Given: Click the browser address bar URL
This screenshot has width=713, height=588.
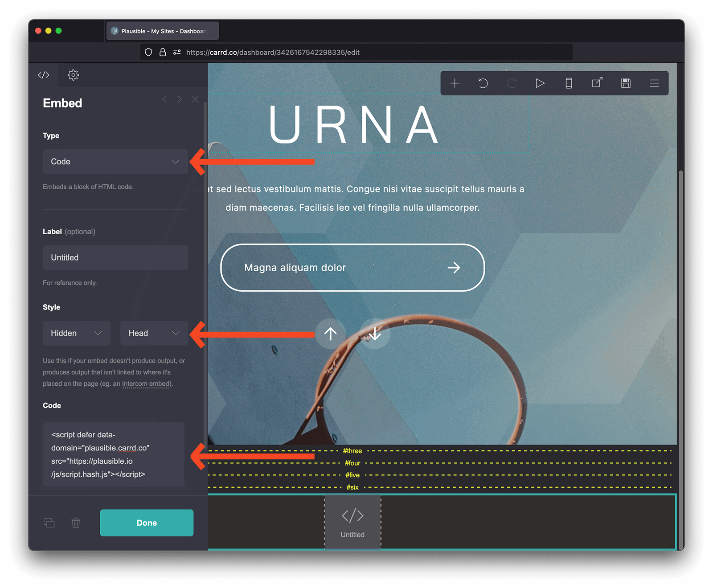Looking at the screenshot, I should point(273,52).
